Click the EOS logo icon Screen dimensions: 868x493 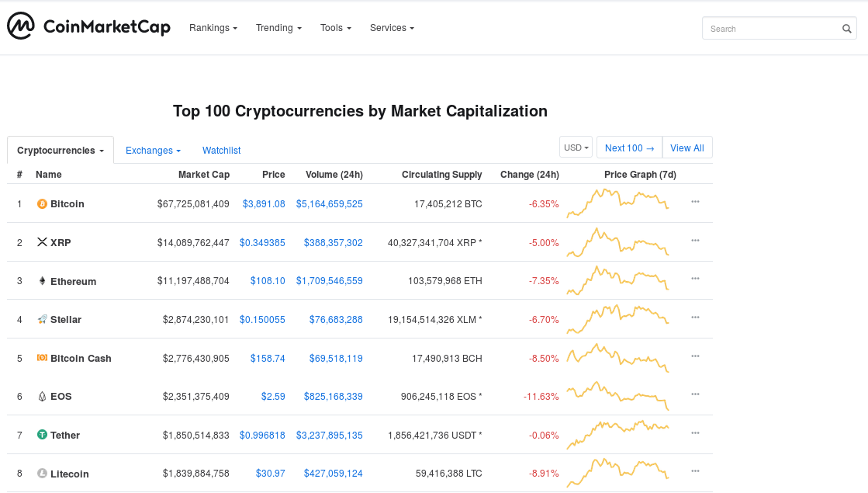(43, 396)
